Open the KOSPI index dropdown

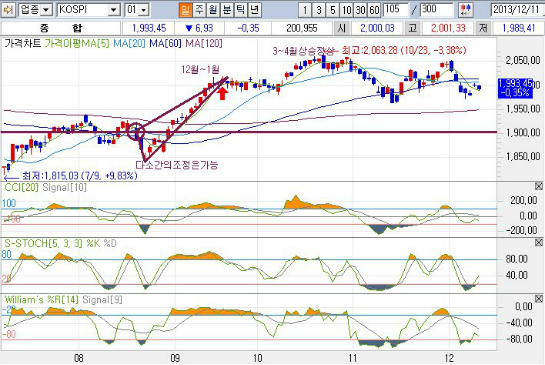(x=113, y=10)
